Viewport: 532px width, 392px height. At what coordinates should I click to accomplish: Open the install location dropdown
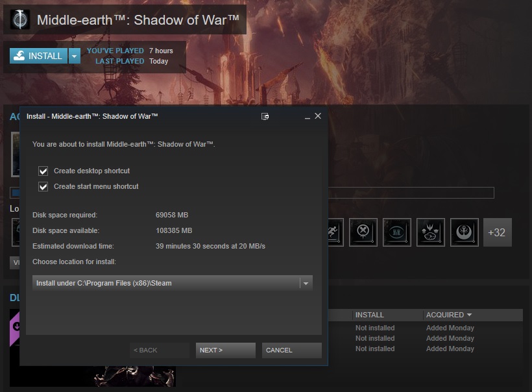pos(173,283)
